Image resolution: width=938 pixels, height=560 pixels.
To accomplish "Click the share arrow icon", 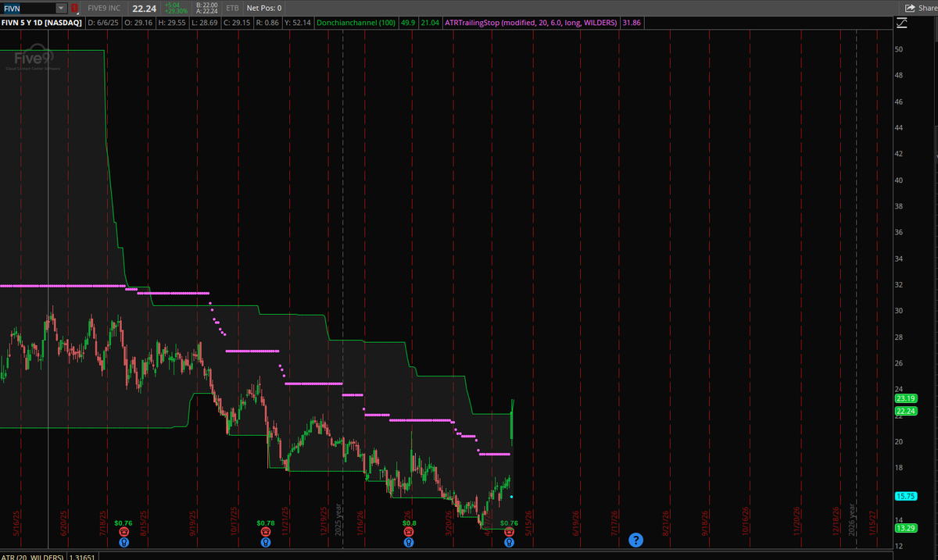I will point(910,8).
